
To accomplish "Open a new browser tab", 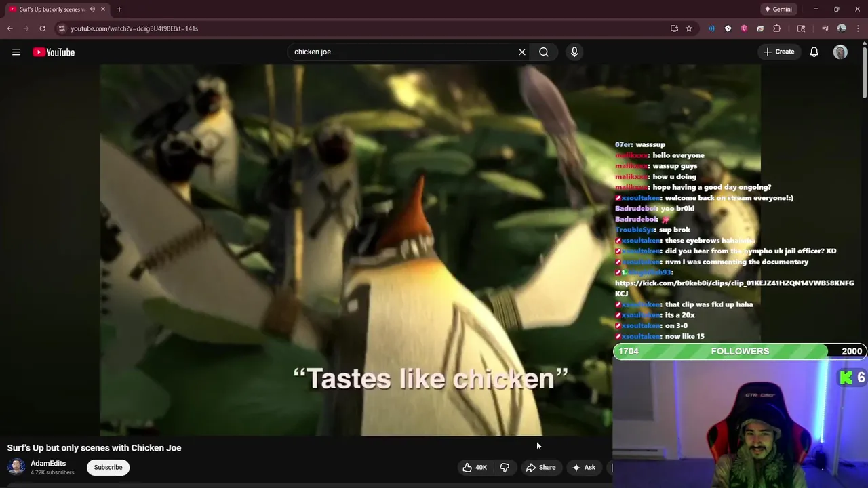I will tap(119, 9).
